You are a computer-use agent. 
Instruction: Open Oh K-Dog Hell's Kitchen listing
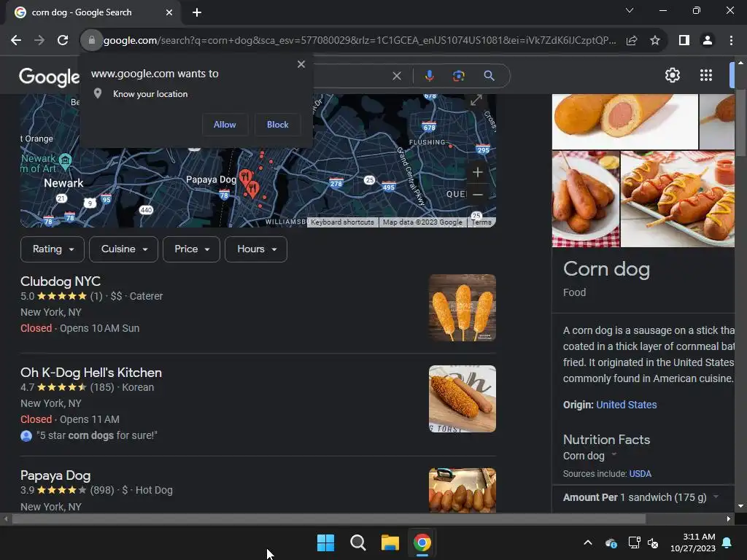(91, 373)
